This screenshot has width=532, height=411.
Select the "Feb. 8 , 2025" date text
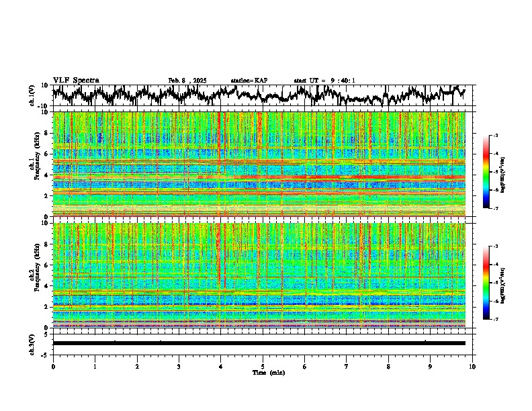[187, 81]
